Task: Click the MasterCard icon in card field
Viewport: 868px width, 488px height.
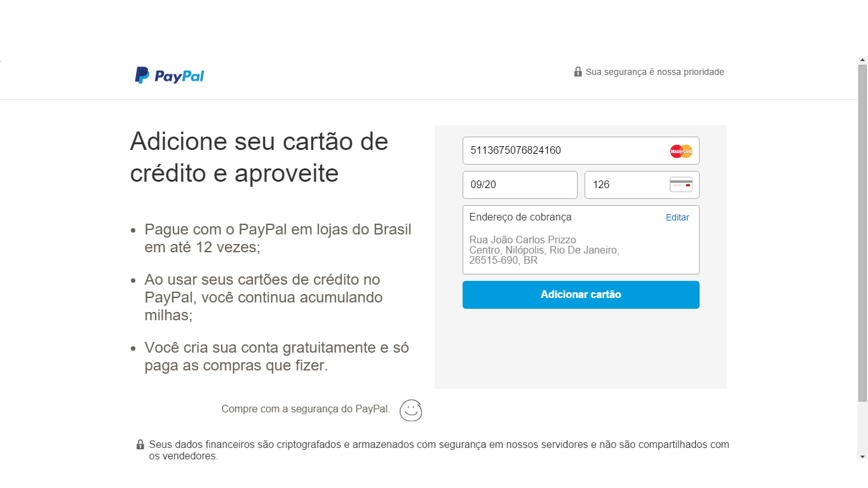Action: [x=681, y=151]
